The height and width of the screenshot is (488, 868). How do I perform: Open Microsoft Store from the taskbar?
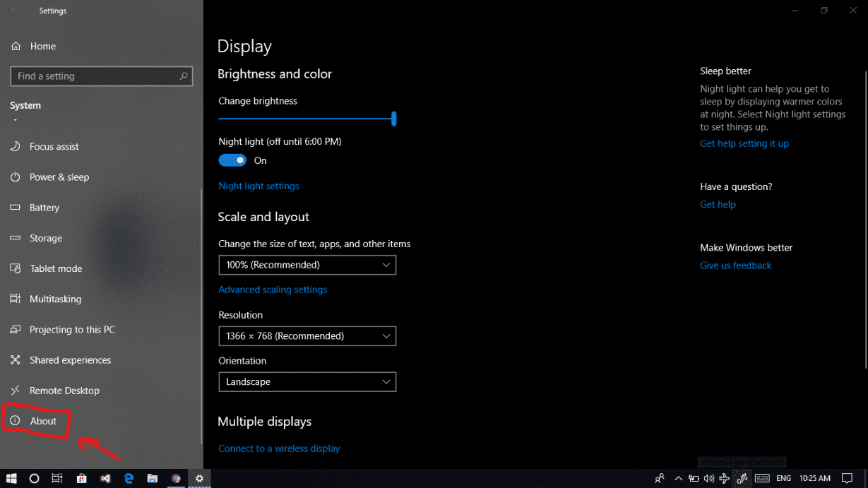click(81, 478)
